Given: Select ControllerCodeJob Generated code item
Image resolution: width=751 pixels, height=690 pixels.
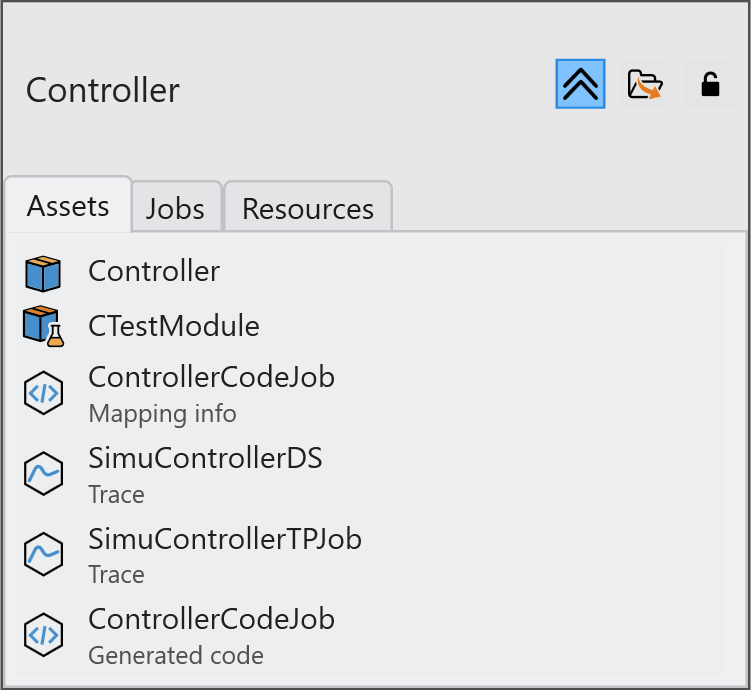Looking at the screenshot, I should click(x=211, y=619).
